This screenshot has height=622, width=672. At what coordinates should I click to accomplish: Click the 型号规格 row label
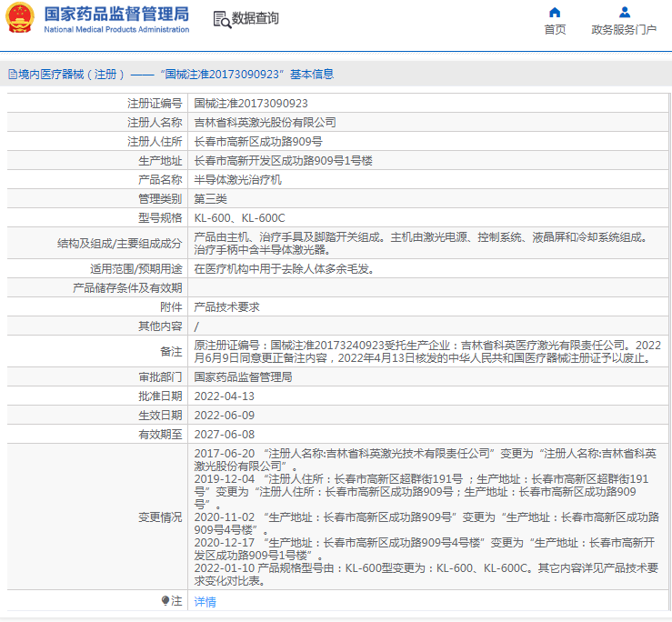pyautogui.click(x=160, y=217)
